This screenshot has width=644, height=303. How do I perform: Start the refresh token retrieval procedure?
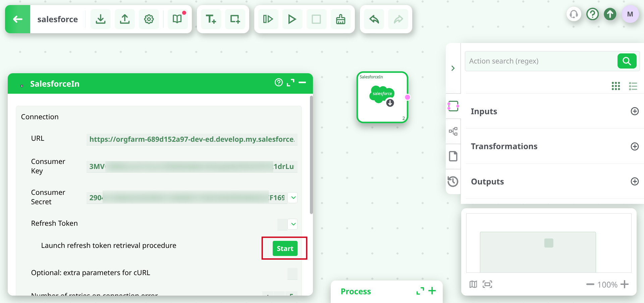point(285,249)
